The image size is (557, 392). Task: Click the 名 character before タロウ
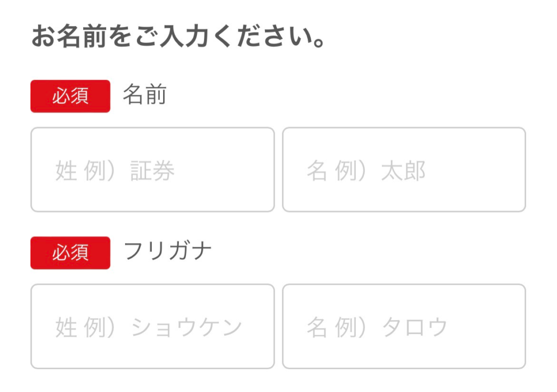pos(317,327)
